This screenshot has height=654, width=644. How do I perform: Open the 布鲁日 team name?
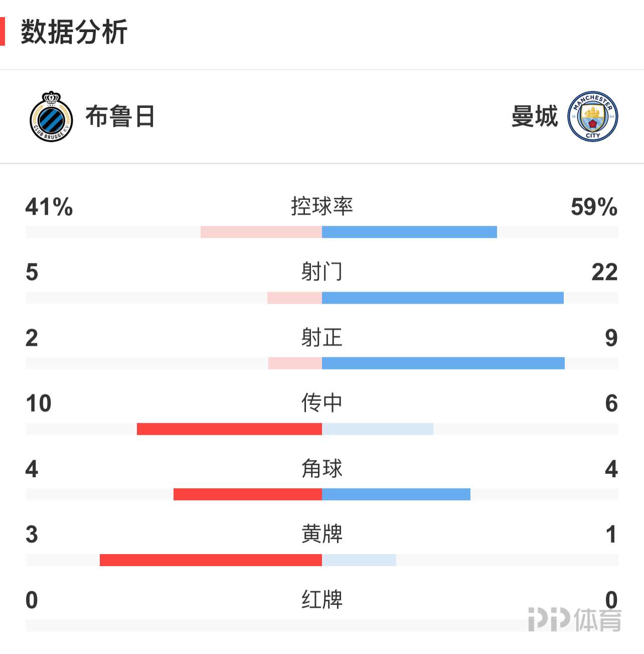(x=119, y=116)
